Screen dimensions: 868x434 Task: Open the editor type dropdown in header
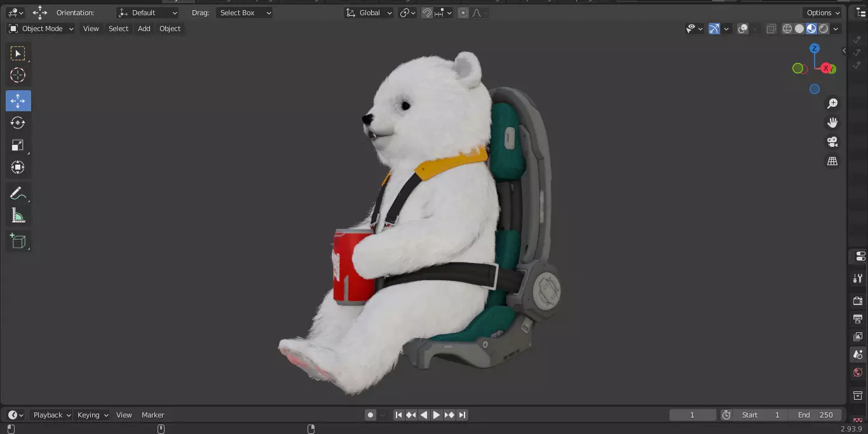[x=15, y=13]
